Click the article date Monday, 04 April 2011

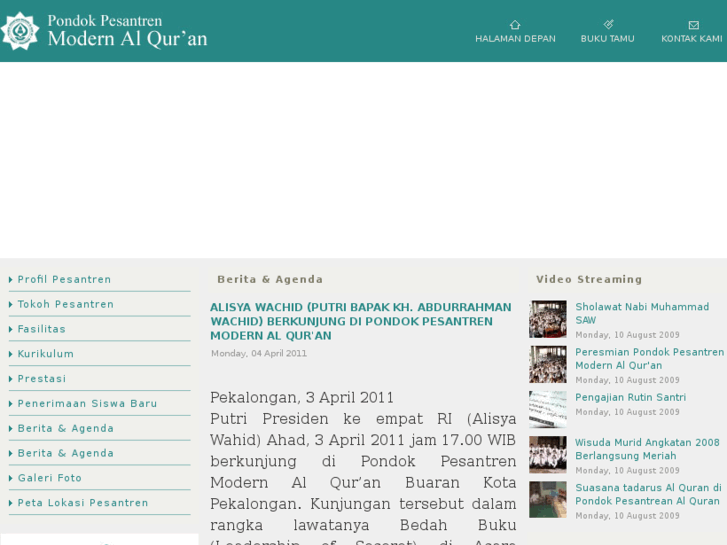coord(259,353)
